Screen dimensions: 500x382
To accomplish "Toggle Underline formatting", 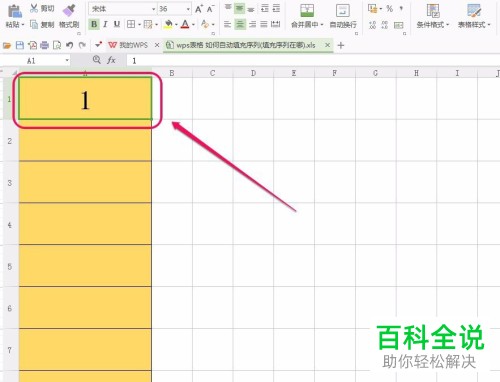I will point(117,24).
